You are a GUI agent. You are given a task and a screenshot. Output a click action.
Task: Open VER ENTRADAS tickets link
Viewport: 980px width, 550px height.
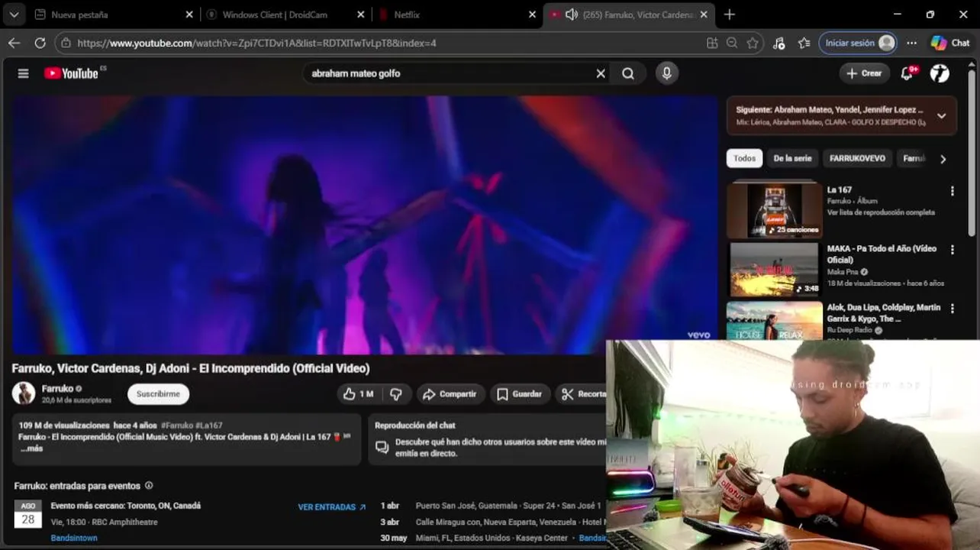(x=332, y=507)
